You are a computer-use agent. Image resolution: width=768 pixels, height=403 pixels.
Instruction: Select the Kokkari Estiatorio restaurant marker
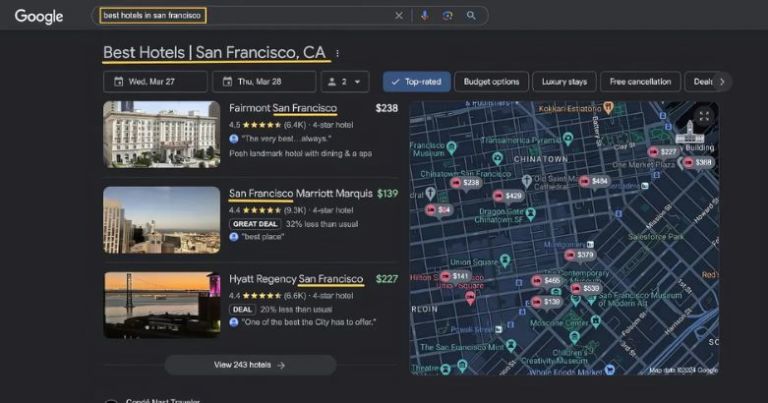(x=608, y=107)
